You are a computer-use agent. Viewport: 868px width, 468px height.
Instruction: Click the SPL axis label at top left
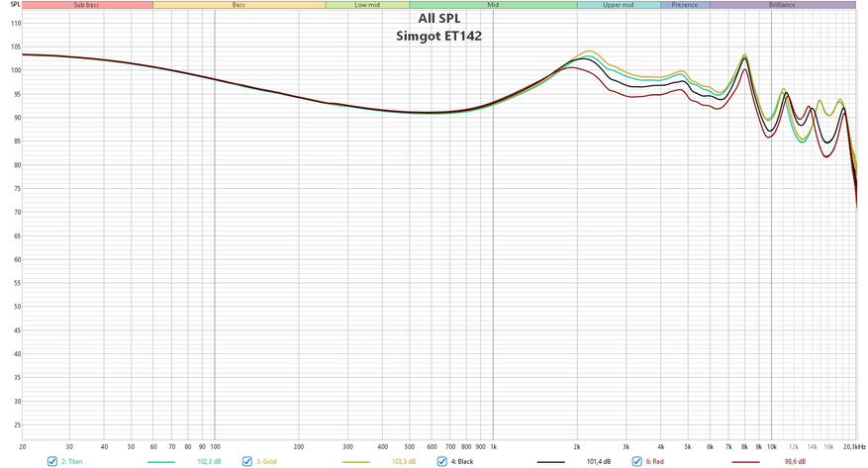click(x=15, y=4)
